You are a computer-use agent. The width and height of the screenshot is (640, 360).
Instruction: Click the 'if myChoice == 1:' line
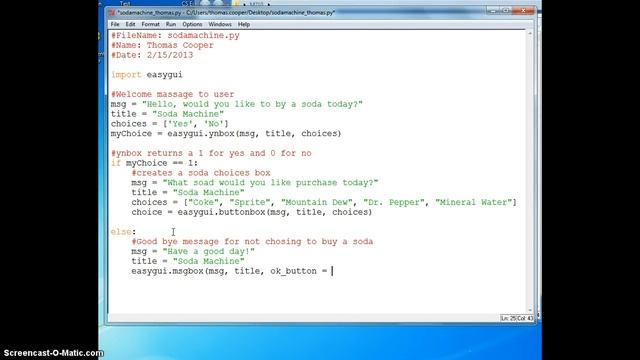click(154, 163)
